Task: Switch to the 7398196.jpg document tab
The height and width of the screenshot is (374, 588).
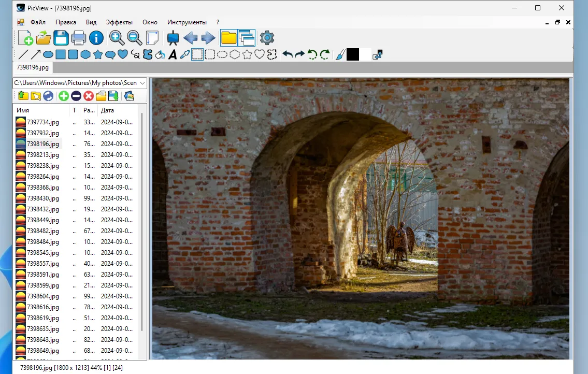Action: [x=33, y=67]
